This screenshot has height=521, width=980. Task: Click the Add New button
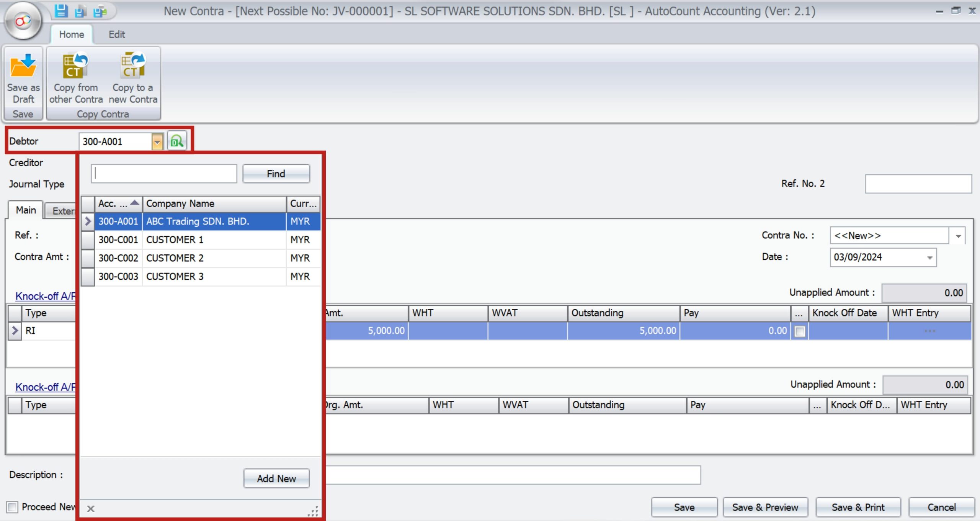pos(276,478)
